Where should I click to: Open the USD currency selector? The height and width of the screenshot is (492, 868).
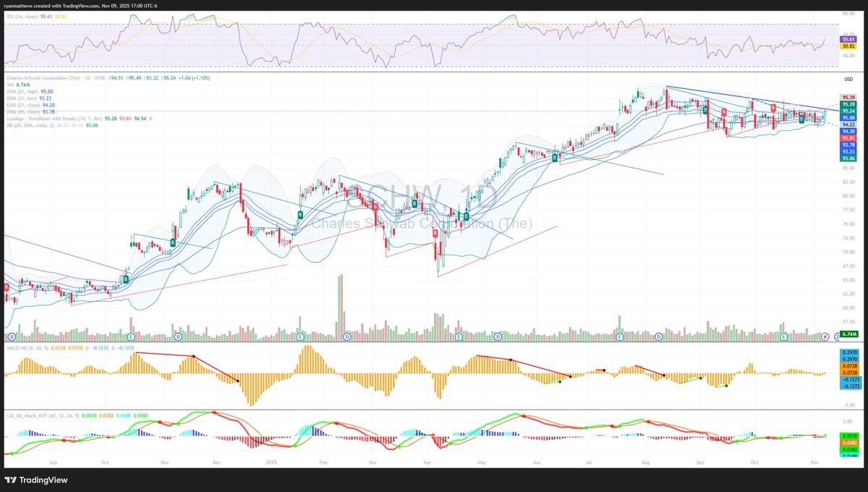(847, 78)
